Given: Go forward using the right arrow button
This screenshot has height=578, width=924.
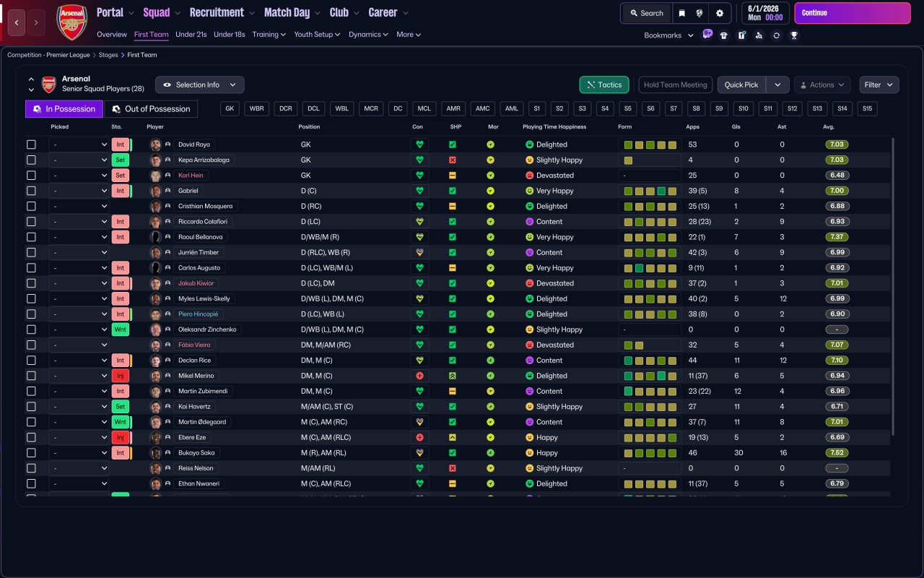Looking at the screenshot, I should 36,22.
